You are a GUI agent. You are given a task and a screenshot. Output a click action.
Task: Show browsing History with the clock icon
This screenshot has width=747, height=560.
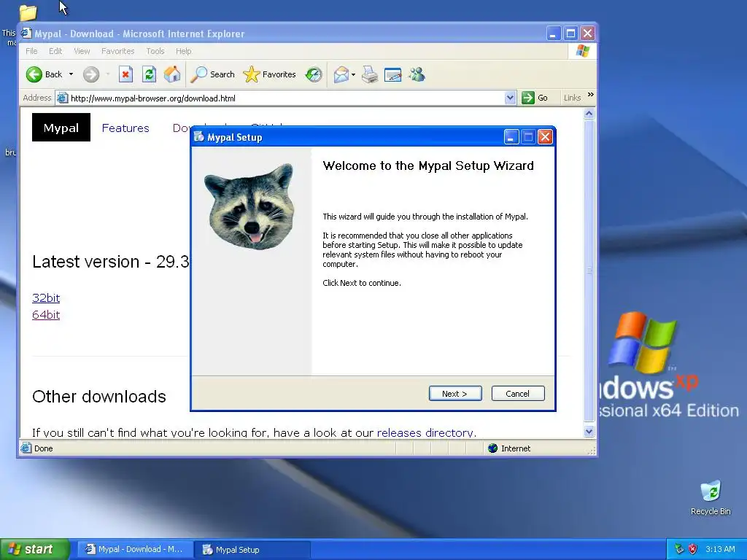[x=314, y=74]
